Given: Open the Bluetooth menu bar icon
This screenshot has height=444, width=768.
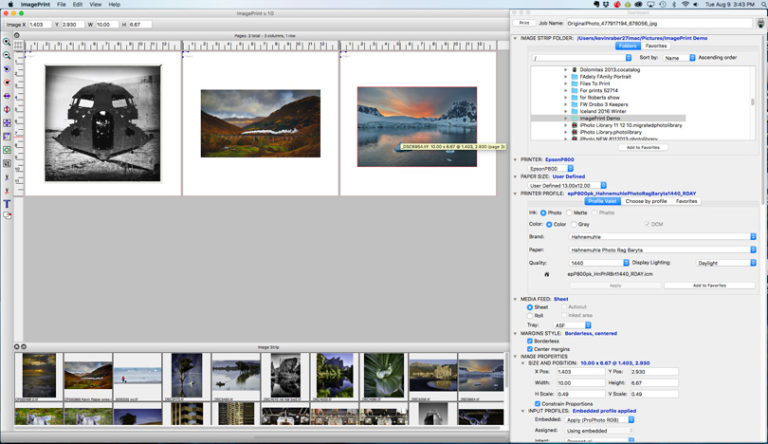Looking at the screenshot, I should point(674,4).
